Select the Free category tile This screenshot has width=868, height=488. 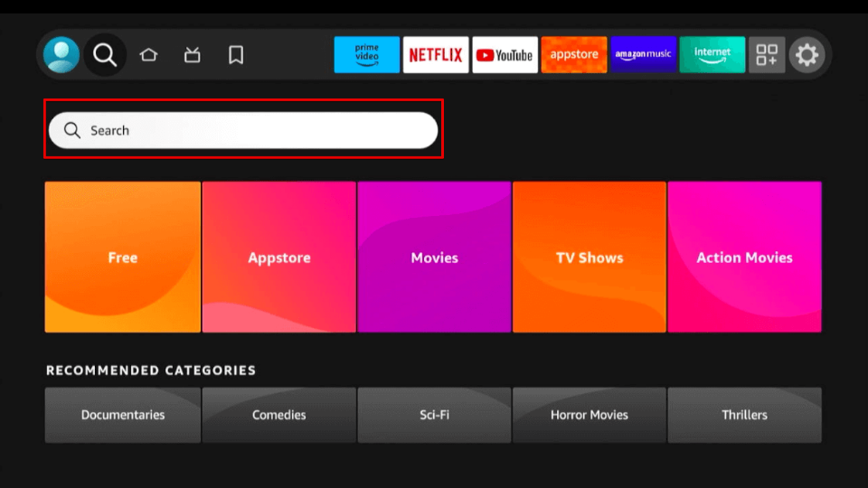coord(123,257)
